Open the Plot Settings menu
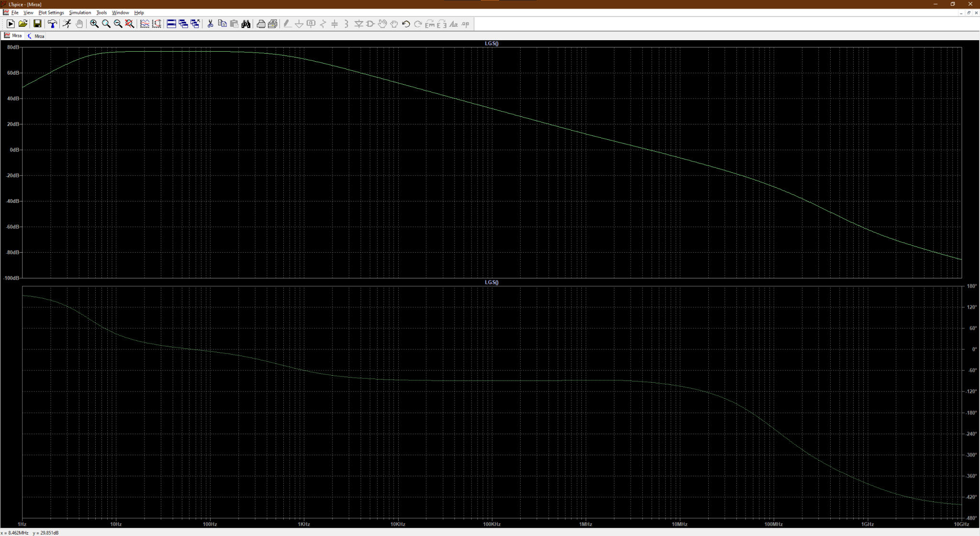Image resolution: width=980 pixels, height=536 pixels. [x=51, y=13]
